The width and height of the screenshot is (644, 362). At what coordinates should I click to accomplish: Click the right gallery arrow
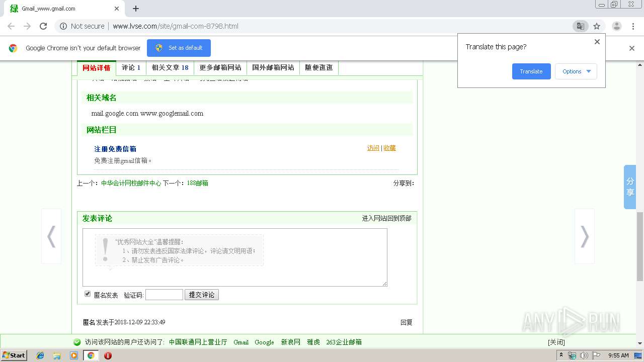pos(584,236)
